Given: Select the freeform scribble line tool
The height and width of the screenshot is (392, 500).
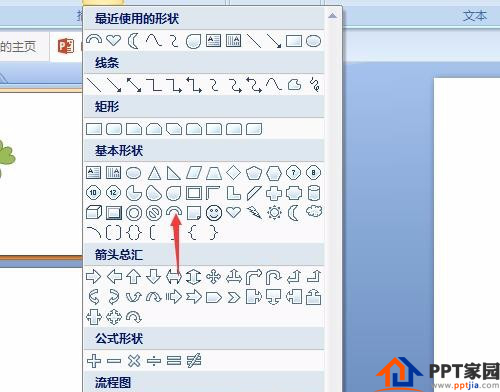Looking at the screenshot, I should (x=315, y=85).
